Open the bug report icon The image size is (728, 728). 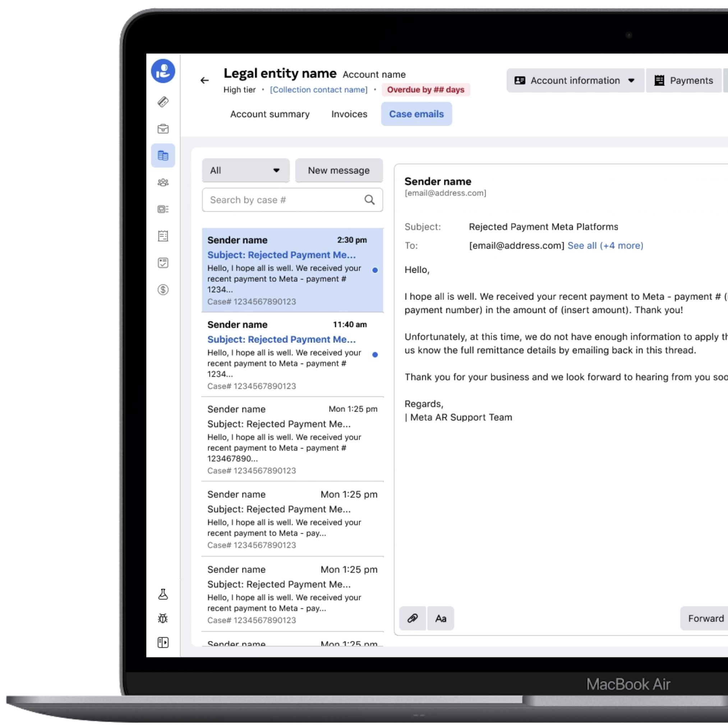(163, 618)
